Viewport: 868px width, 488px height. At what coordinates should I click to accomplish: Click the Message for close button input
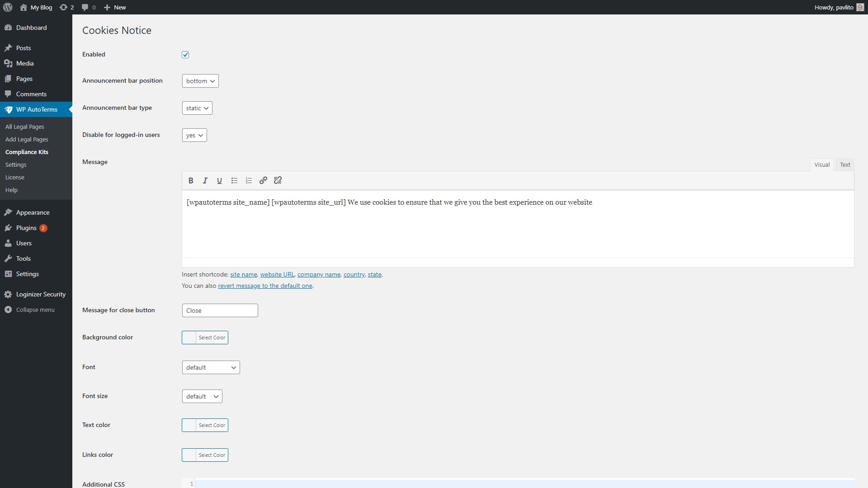click(x=219, y=310)
